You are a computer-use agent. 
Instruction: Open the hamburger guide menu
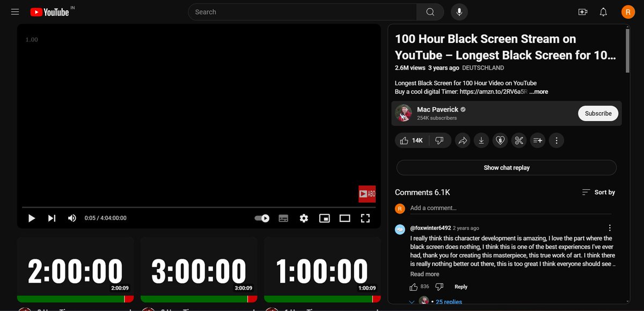[x=15, y=12]
